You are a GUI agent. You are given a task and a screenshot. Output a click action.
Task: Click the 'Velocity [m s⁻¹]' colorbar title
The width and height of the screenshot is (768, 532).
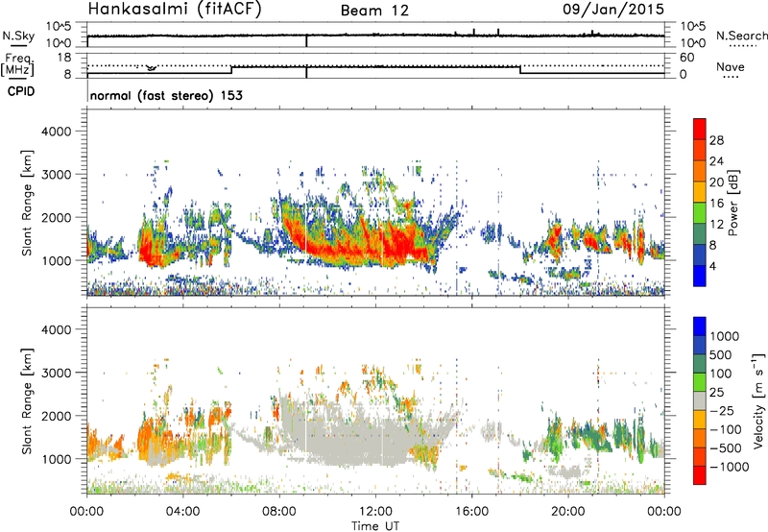point(758,400)
